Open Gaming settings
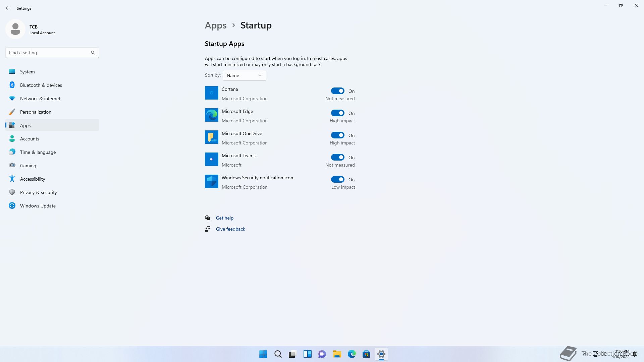 click(x=52, y=166)
